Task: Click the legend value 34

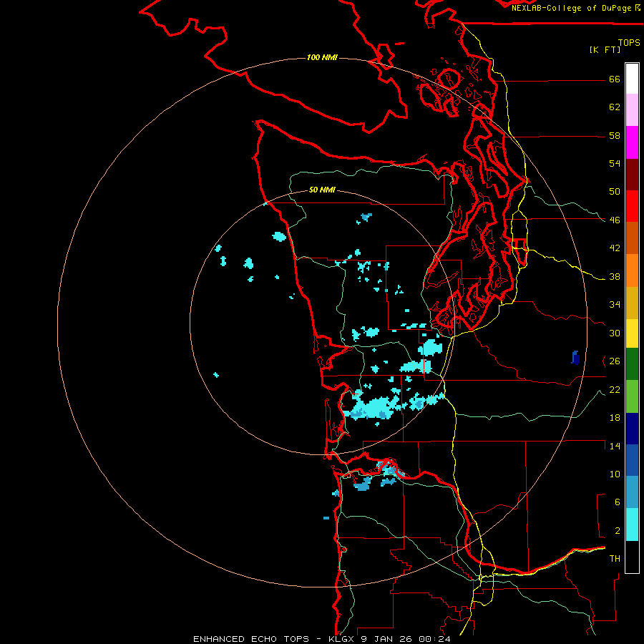Action: pyautogui.click(x=615, y=305)
